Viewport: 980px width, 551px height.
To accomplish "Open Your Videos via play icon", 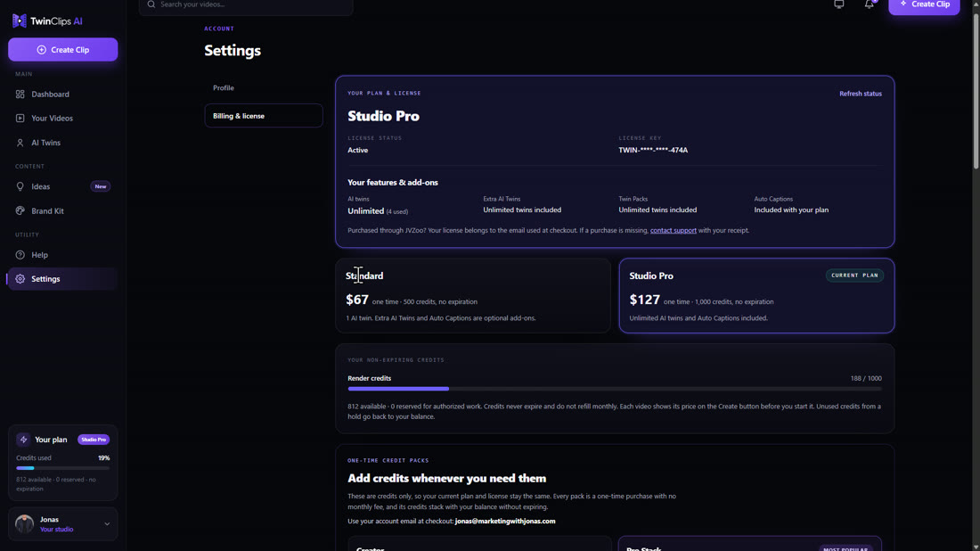I will pos(20,119).
